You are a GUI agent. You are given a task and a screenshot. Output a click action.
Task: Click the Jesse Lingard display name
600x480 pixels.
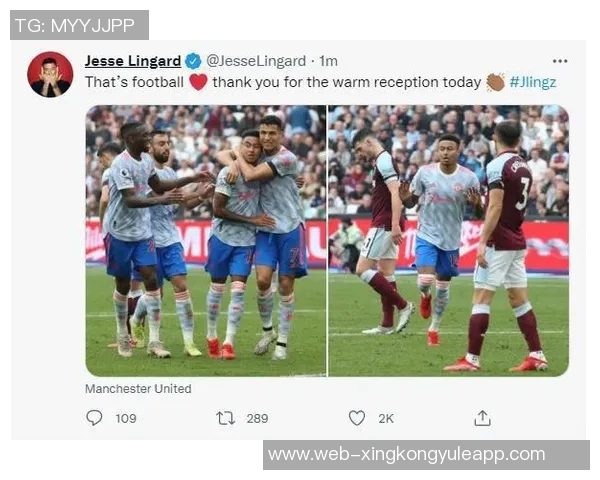tap(133, 61)
